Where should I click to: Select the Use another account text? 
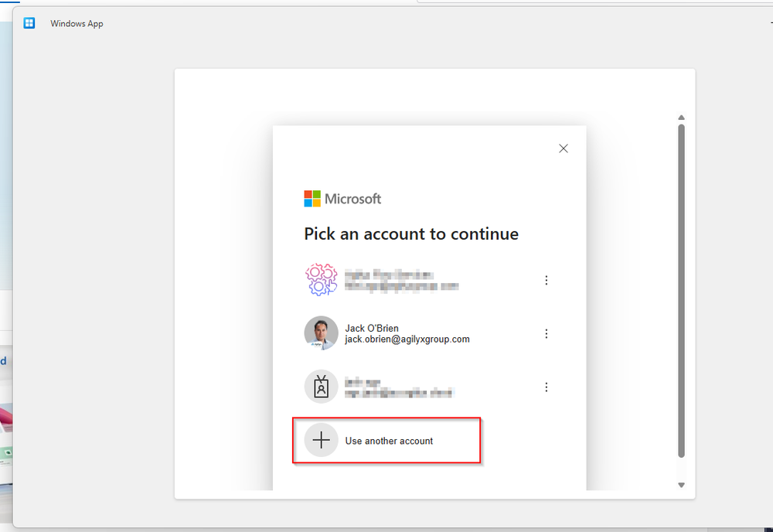point(389,441)
